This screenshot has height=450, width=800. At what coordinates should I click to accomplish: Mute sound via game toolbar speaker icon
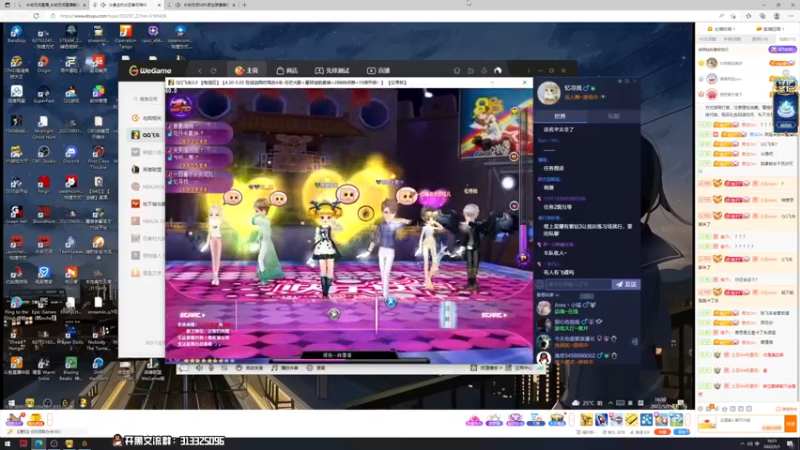[199, 368]
